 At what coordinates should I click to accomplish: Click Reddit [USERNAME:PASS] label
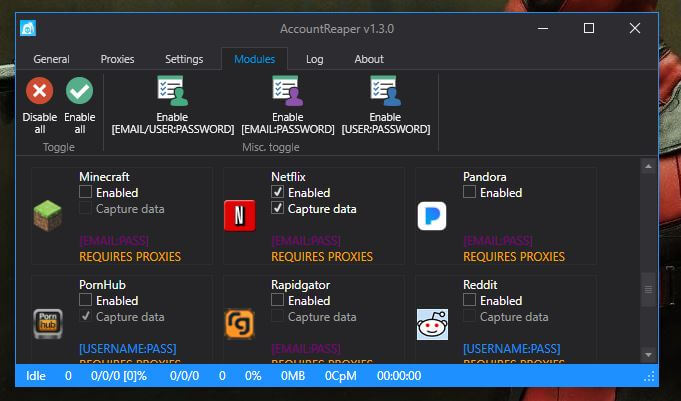click(512, 349)
